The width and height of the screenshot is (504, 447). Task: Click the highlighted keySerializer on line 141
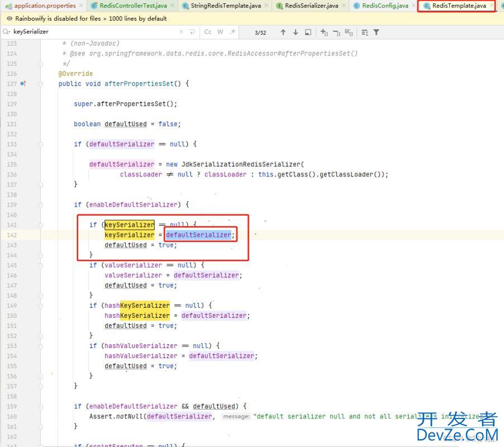pyautogui.click(x=130, y=225)
